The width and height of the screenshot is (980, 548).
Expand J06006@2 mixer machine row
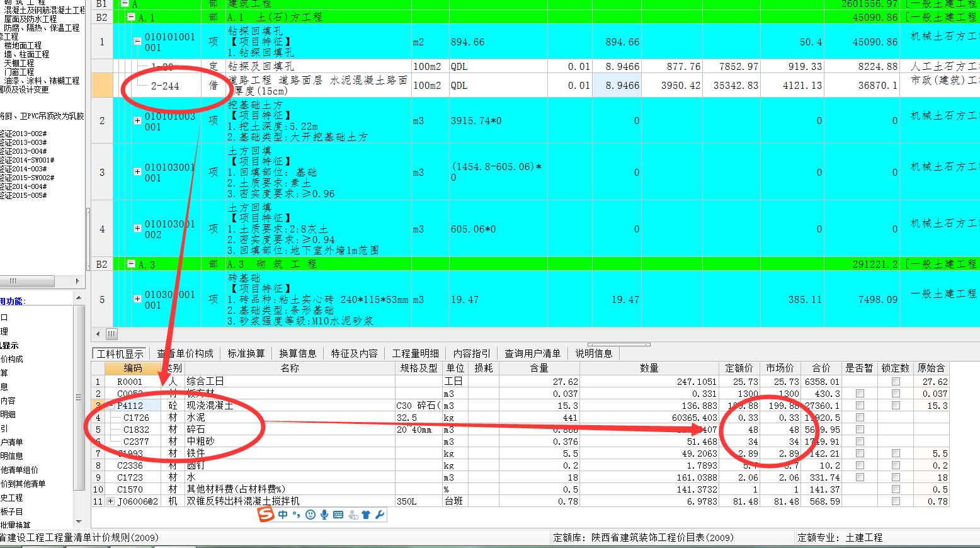click(111, 501)
